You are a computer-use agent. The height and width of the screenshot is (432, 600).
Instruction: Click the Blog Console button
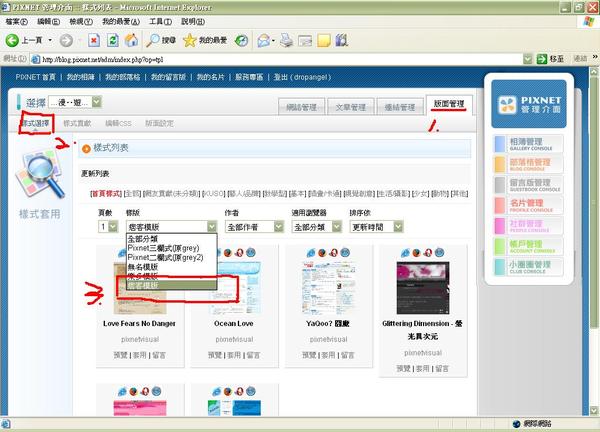tap(528, 164)
